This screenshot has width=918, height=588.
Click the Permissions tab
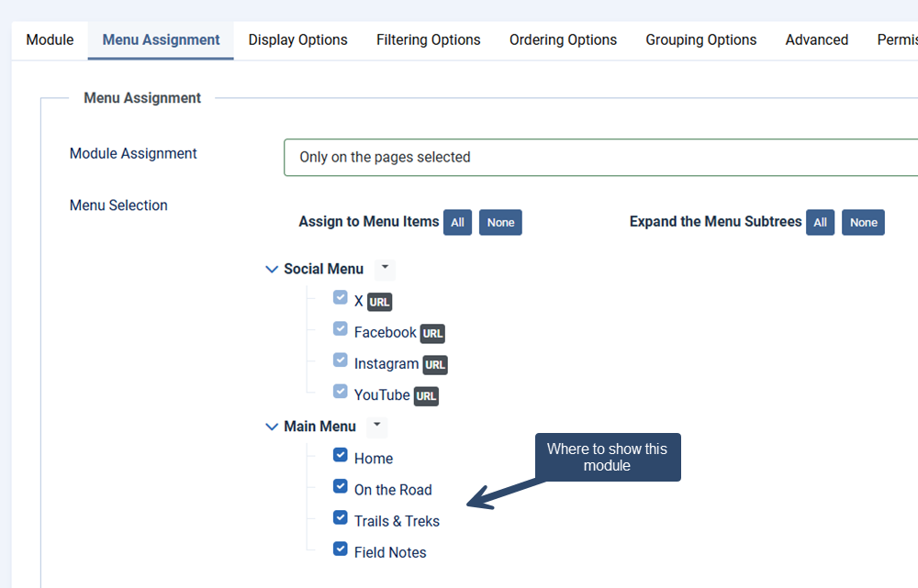pyautogui.click(x=898, y=39)
